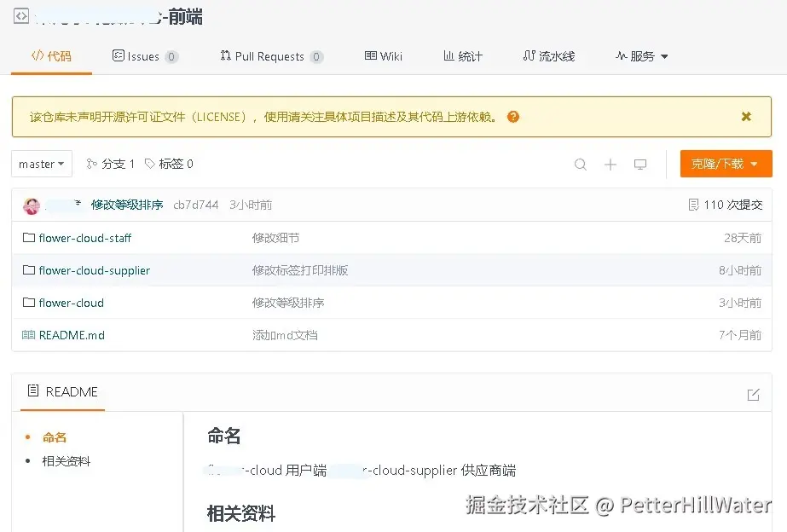Jump to 命名 in README outline
The image size is (787, 532).
(x=55, y=437)
